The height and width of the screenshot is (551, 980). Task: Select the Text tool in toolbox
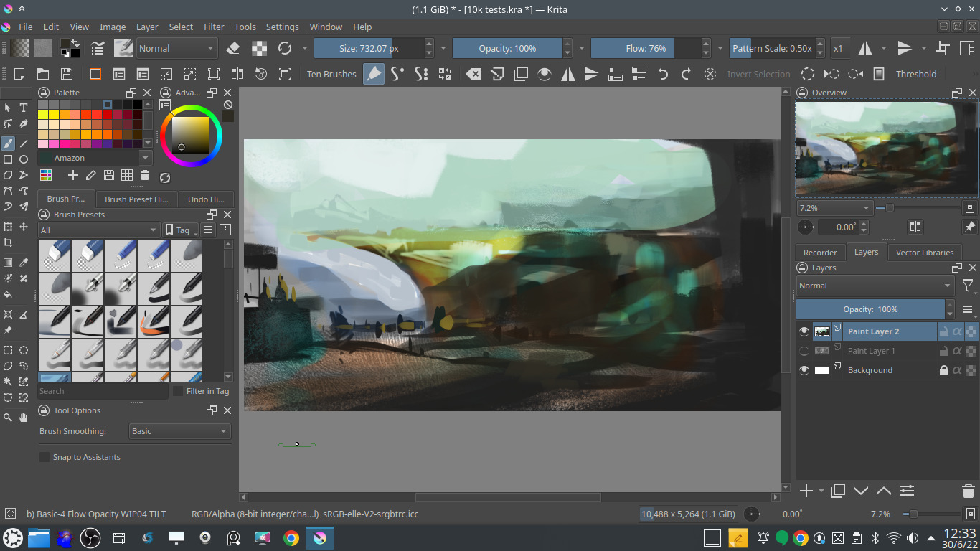click(x=24, y=108)
